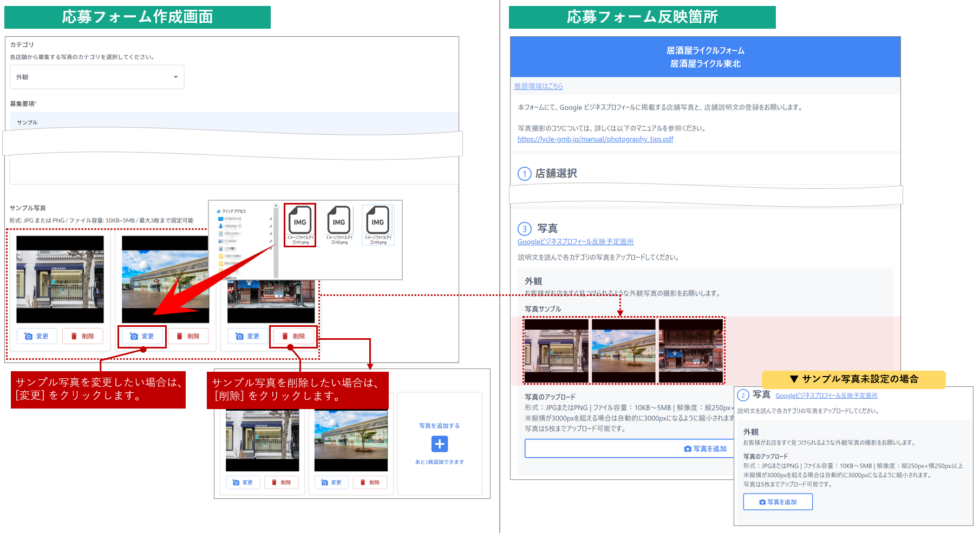Click first 写真サンプル thumbnail in form preview
The image size is (980, 533).
556,351
